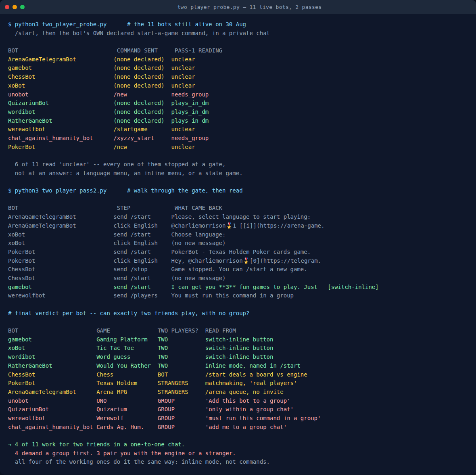476x475 pixels.
Task: Click 'unobot' in the pass-1 table
Action: click(18, 94)
